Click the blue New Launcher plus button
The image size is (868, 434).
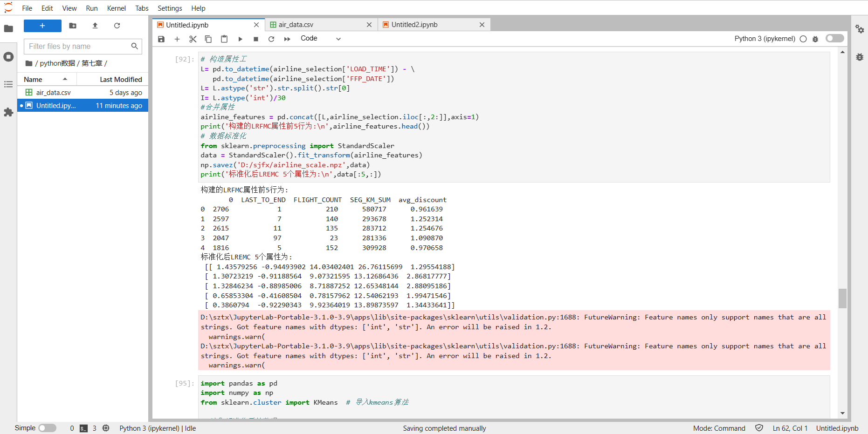(x=42, y=26)
